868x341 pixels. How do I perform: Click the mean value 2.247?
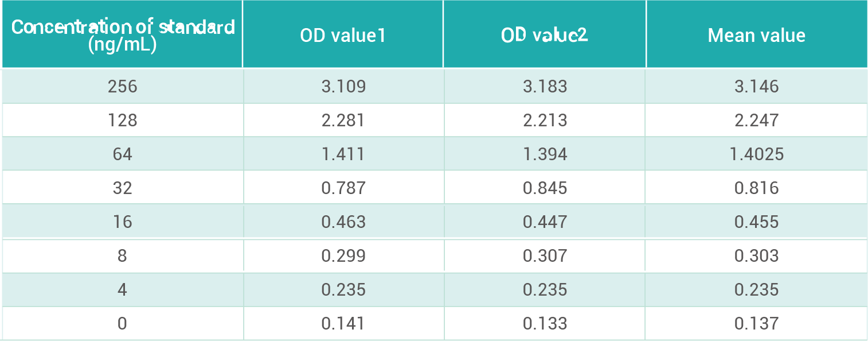[x=756, y=120]
